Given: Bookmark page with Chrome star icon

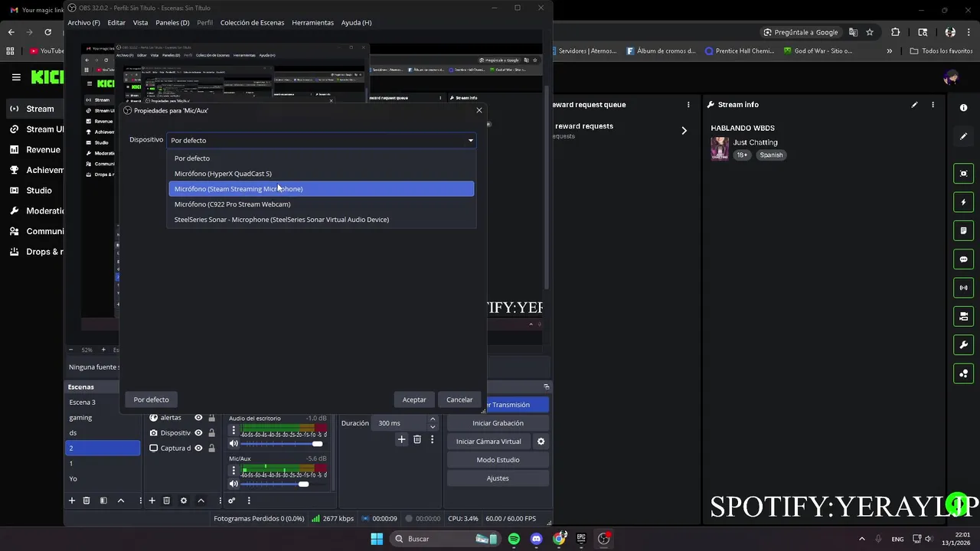Looking at the screenshot, I should click(x=870, y=32).
